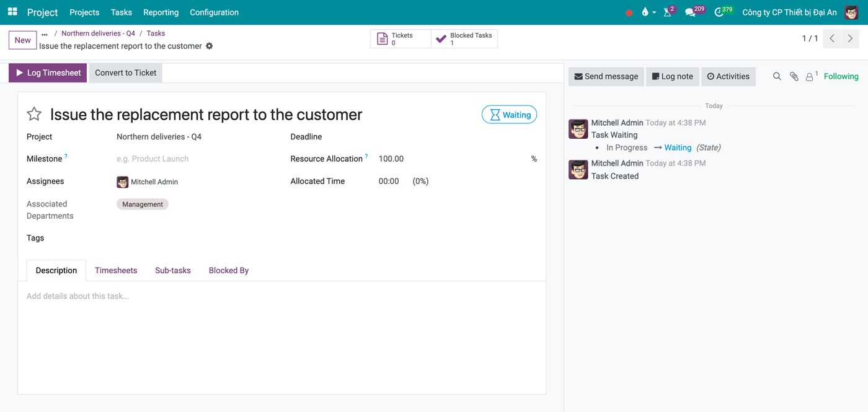Change the Waiting task state
The width and height of the screenshot is (868, 412).
509,115
